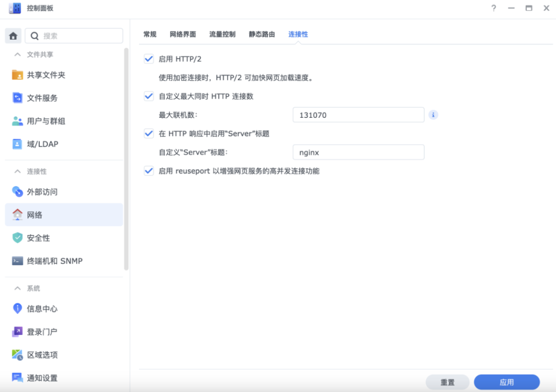
Task: Open 共享文件夹 folder icon
Action: (17, 75)
